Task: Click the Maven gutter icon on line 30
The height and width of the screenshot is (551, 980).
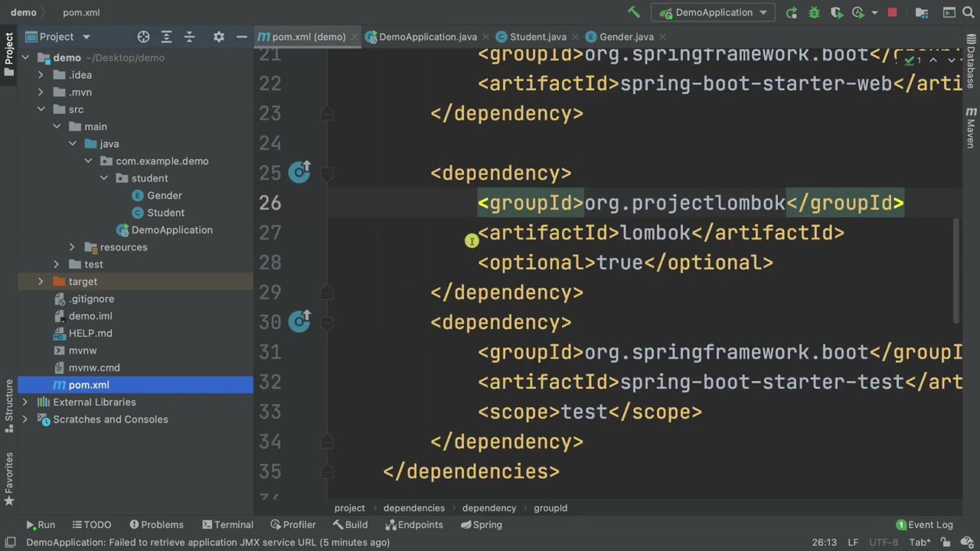Action: point(299,321)
